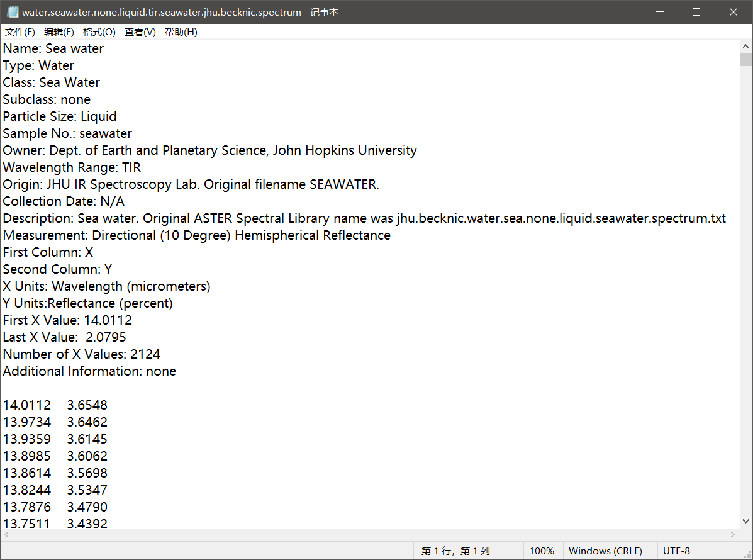Click the status bar cursor position 第 1 行, 第 1 列
The image size is (753, 560).
455,551
